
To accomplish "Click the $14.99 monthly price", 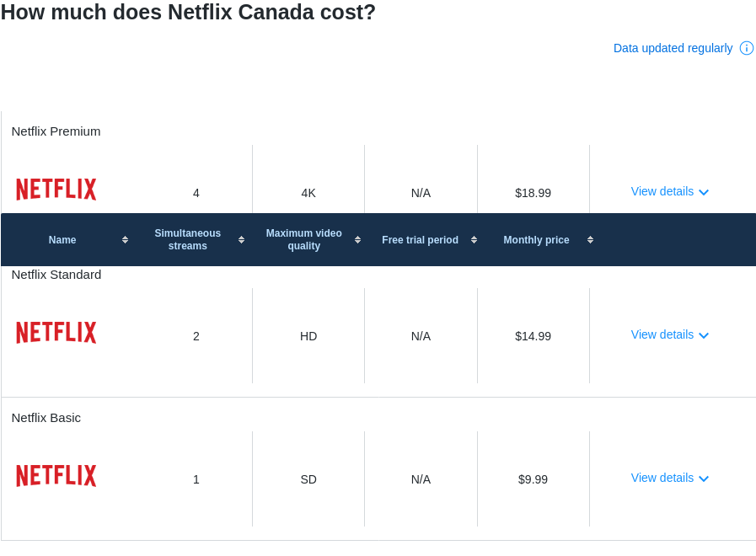I will [x=533, y=336].
